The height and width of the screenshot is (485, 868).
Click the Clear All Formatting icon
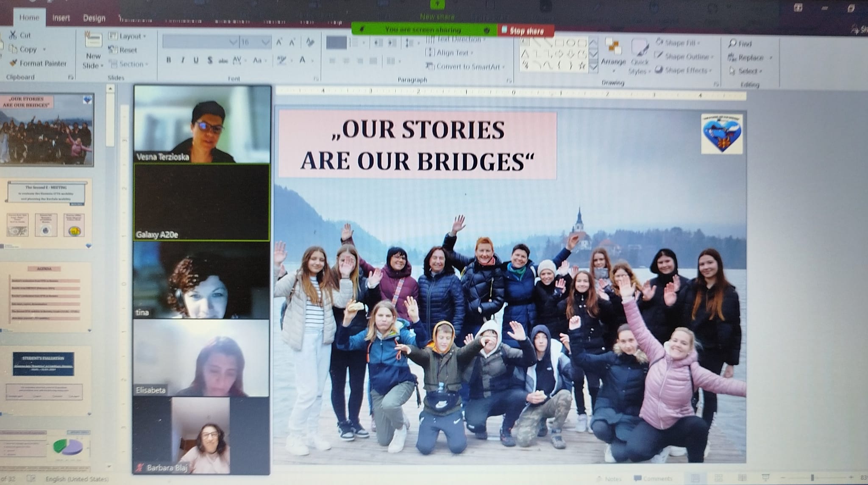[310, 42]
